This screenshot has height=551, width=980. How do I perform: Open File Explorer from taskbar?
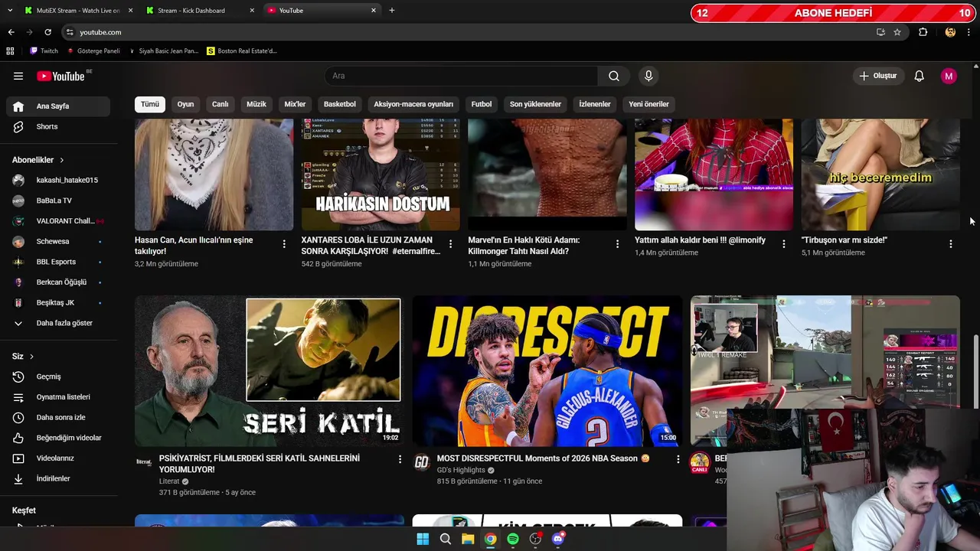point(468,539)
